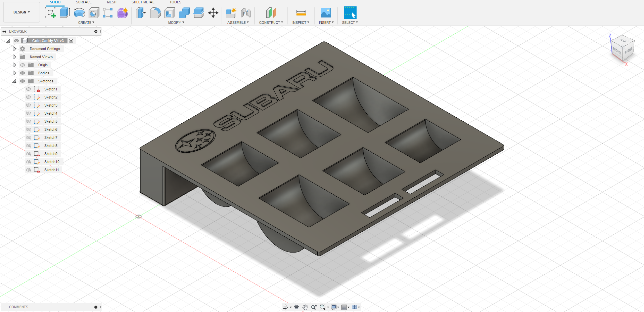Collapse the BROWSER panel with double arrows
This screenshot has height=312, width=644.
tap(4, 31)
